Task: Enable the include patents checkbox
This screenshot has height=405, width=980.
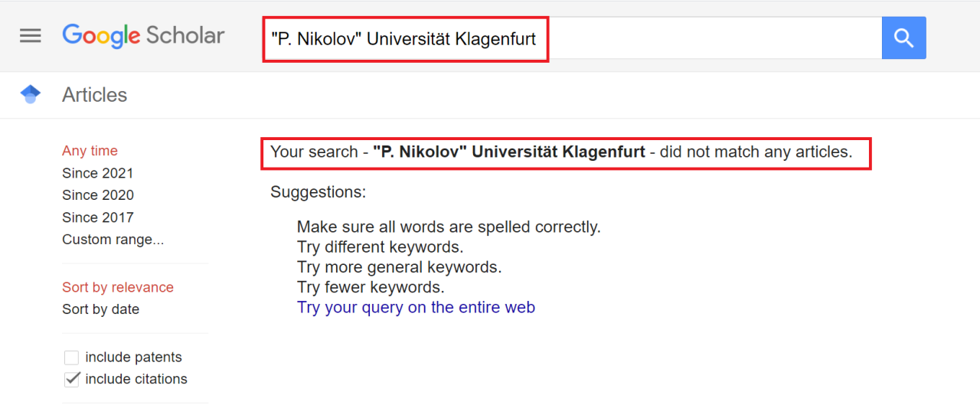Action: click(71, 358)
